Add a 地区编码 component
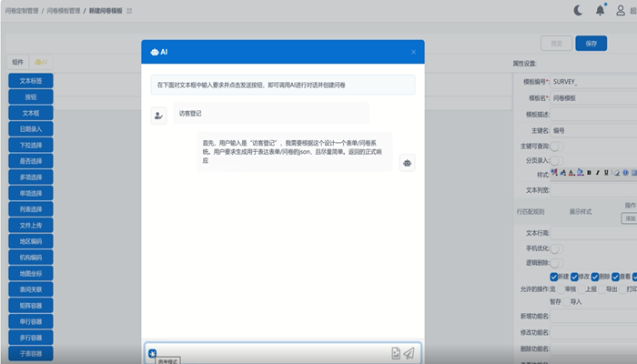Viewport: 637px width, 364px height. coord(31,241)
